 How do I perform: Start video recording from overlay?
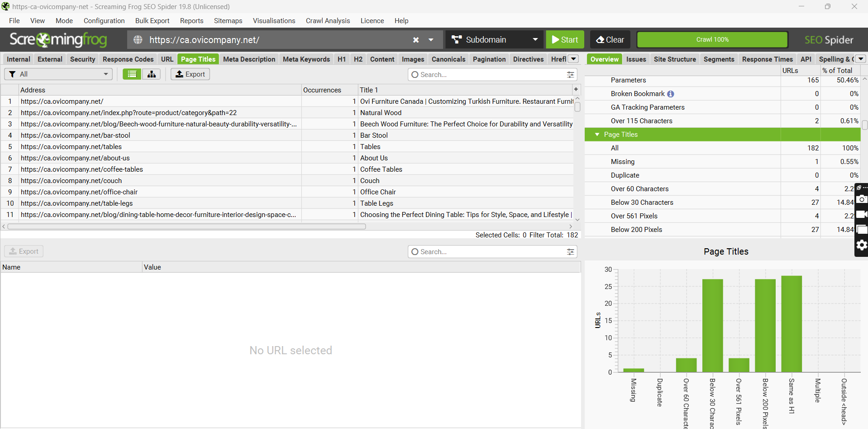pyautogui.click(x=862, y=214)
